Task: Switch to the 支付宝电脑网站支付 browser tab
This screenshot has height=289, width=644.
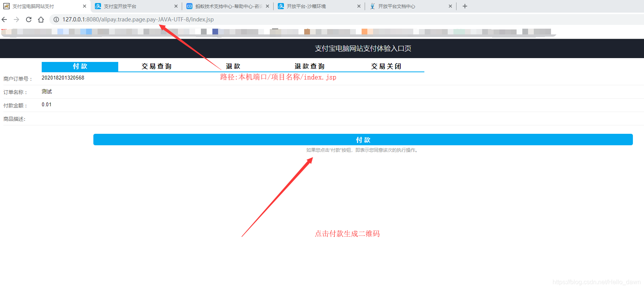Action: click(x=45, y=6)
